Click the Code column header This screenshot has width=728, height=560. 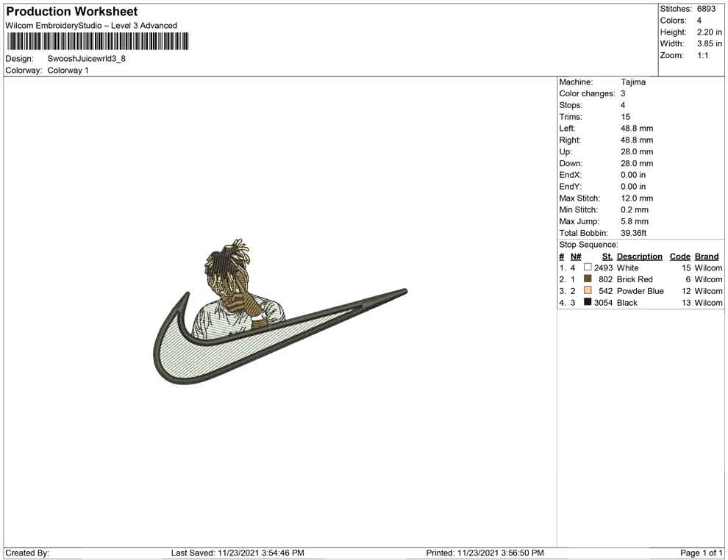click(x=679, y=256)
